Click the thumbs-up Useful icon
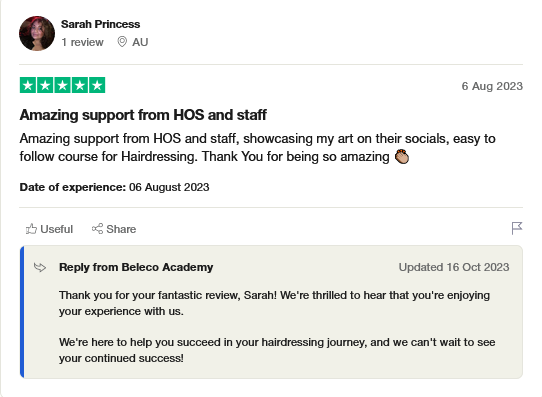This screenshot has width=542, height=397. 31,229
